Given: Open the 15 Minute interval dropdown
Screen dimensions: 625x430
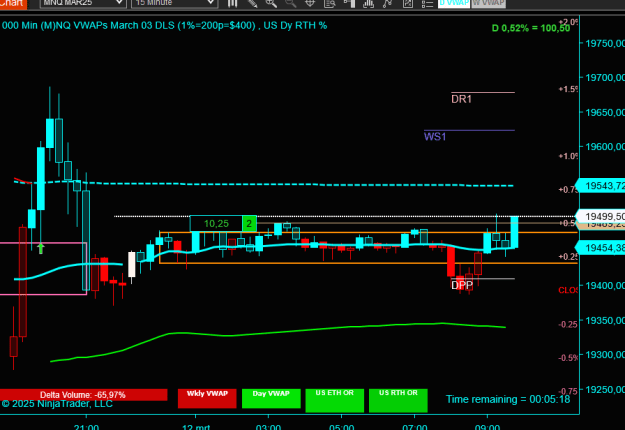Looking at the screenshot, I should coord(174,3).
